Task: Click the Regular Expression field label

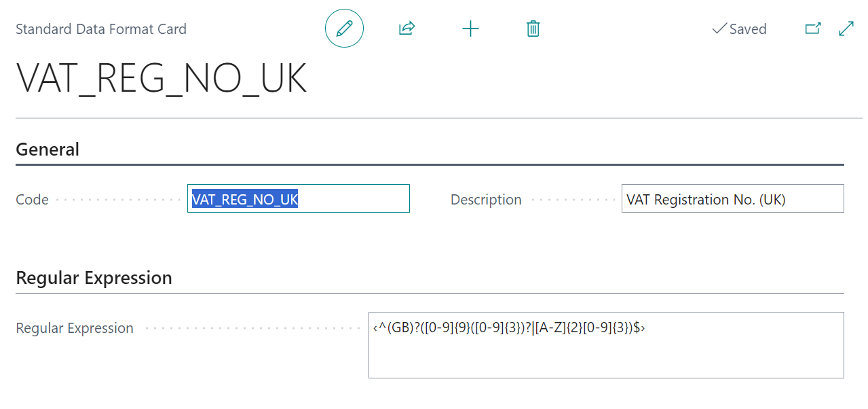Action: (x=75, y=328)
